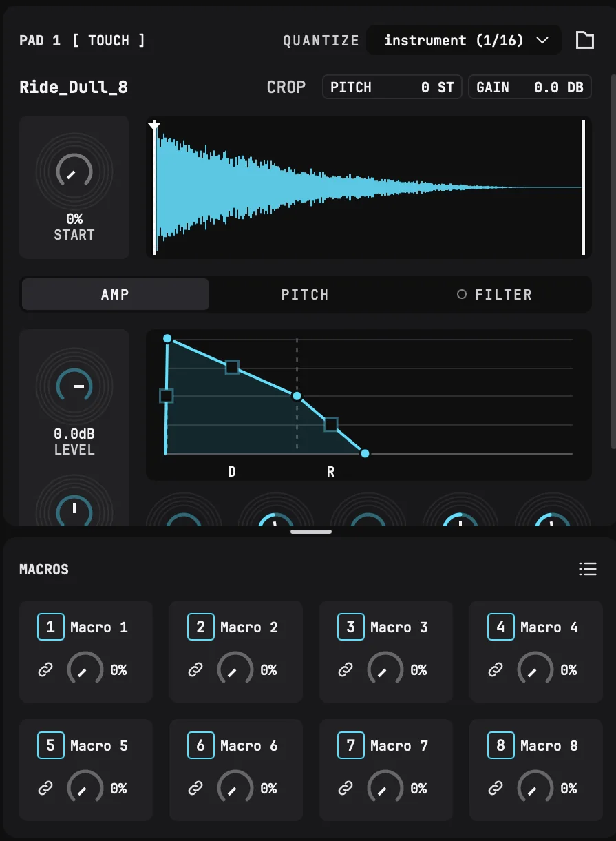Select the number 5 macro badge
616x841 pixels.
coord(50,745)
